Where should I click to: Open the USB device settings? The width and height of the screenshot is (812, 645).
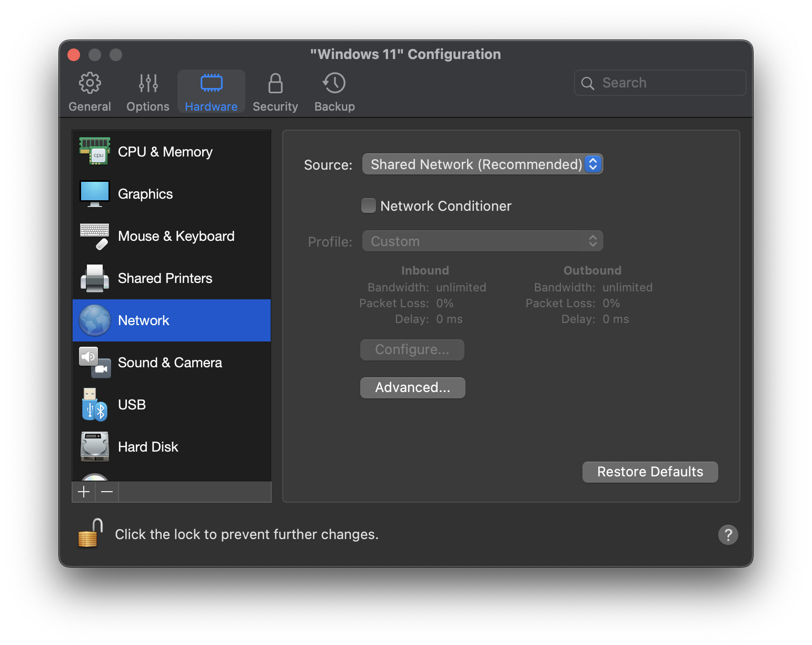pos(131,405)
